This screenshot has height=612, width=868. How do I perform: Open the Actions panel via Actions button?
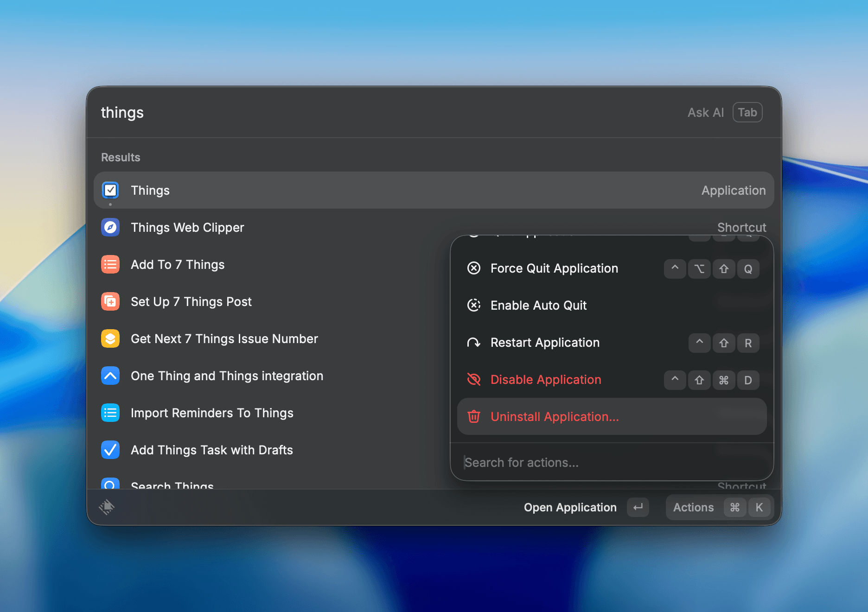click(693, 507)
